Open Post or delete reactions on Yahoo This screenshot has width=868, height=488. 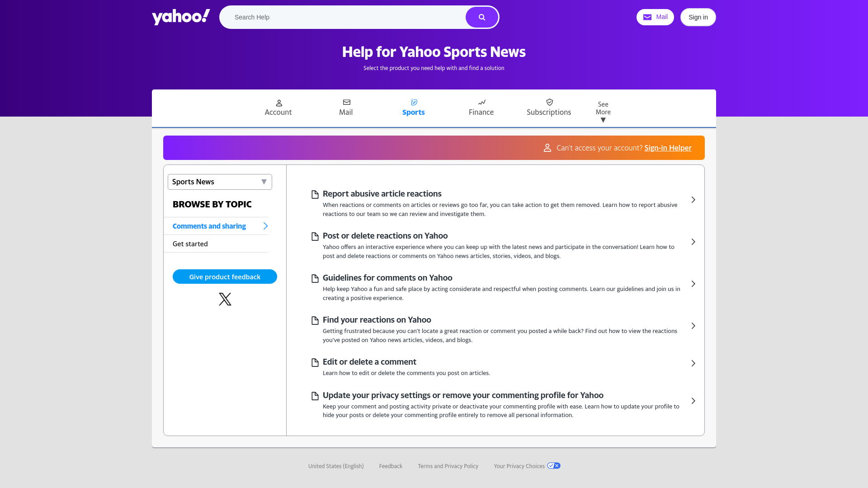[x=385, y=235]
